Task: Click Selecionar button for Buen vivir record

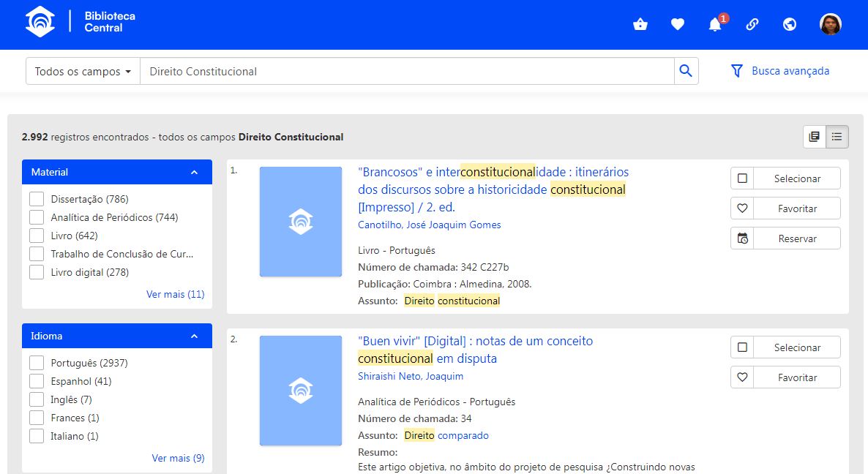Action: [x=797, y=347]
